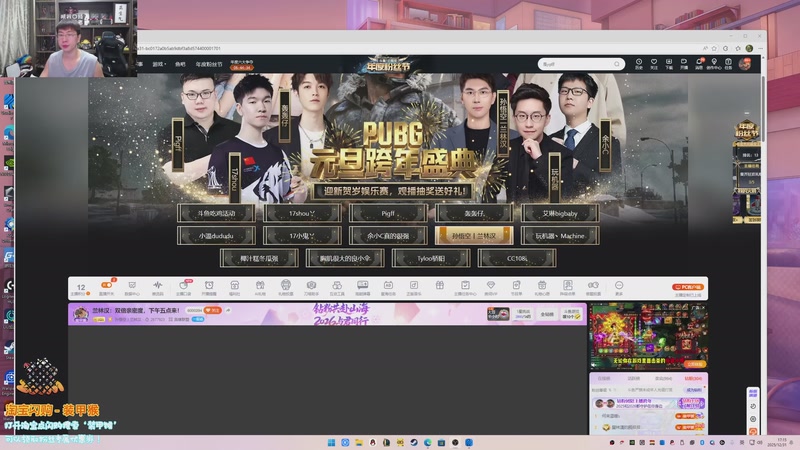Open the camera icon in streamer toolbar

(x=311, y=288)
